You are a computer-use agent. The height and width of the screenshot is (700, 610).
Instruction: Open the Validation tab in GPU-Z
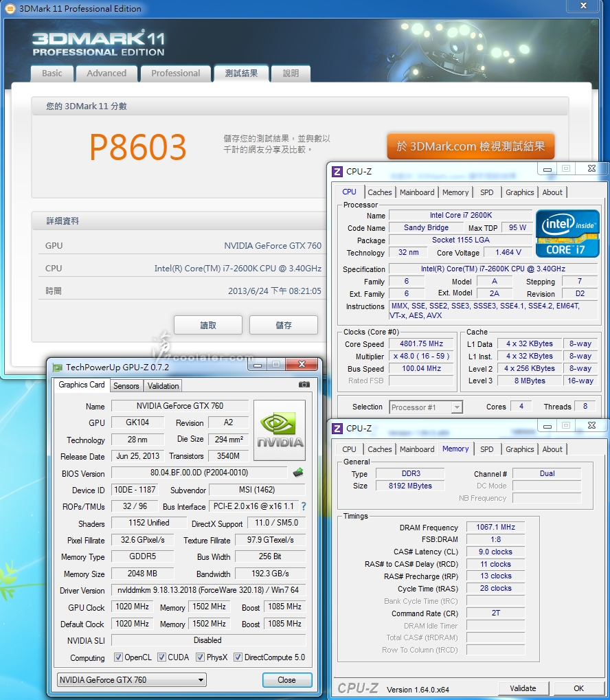click(163, 386)
